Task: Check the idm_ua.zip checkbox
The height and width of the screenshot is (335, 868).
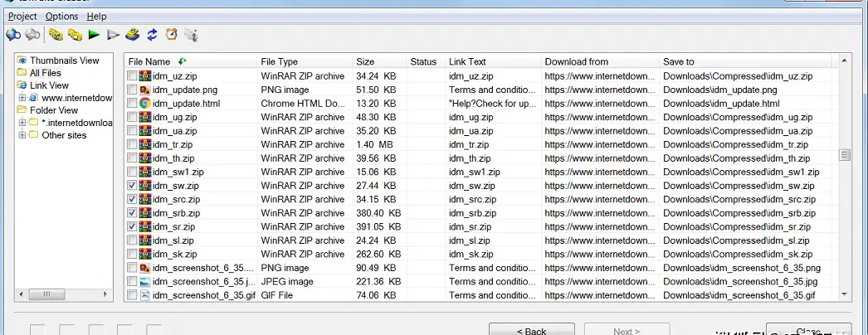Action: pyautogui.click(x=132, y=131)
